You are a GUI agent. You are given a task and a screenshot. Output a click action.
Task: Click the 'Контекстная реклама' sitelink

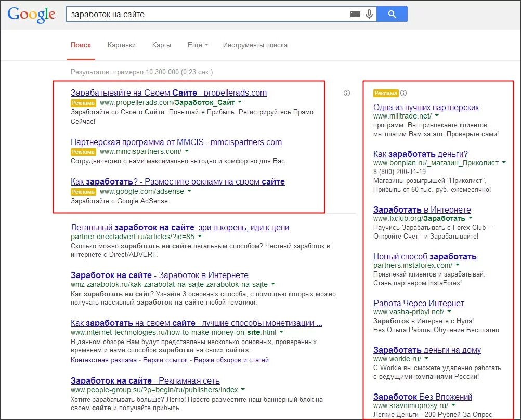[x=103, y=360]
